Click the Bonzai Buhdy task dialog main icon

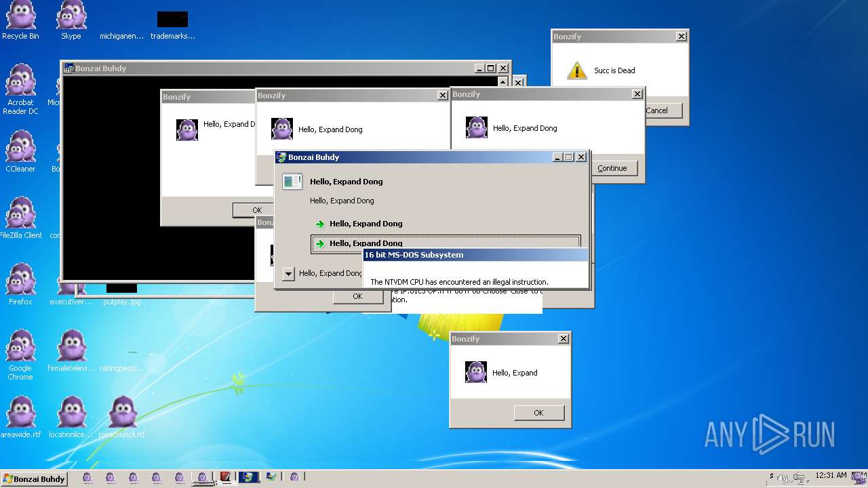click(292, 182)
